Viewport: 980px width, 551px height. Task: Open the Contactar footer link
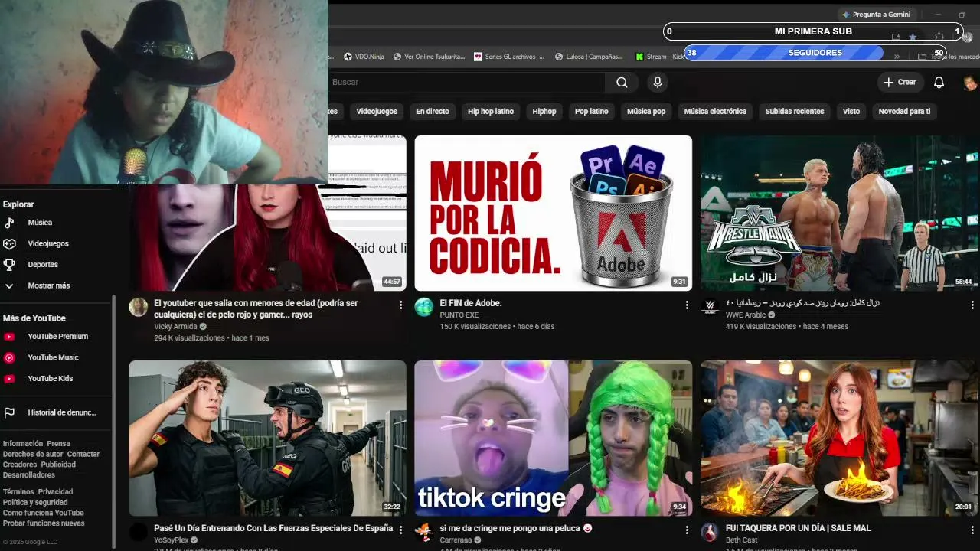click(83, 455)
